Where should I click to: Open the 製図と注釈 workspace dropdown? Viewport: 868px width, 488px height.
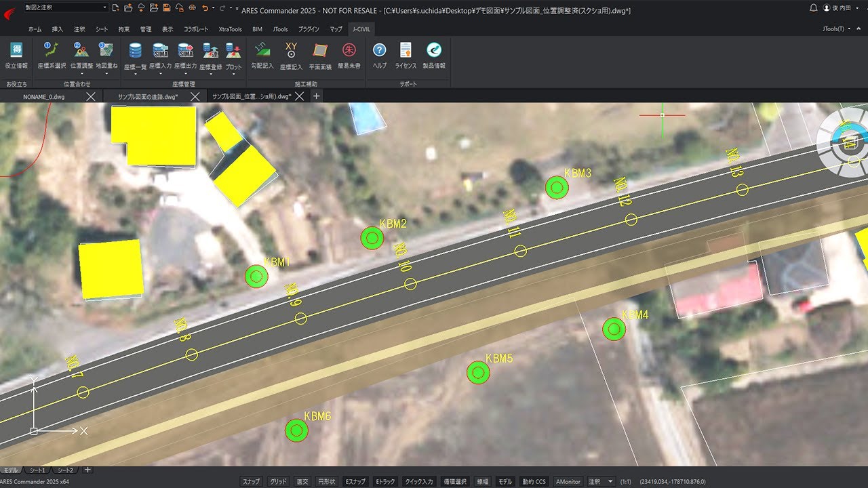[65, 7]
